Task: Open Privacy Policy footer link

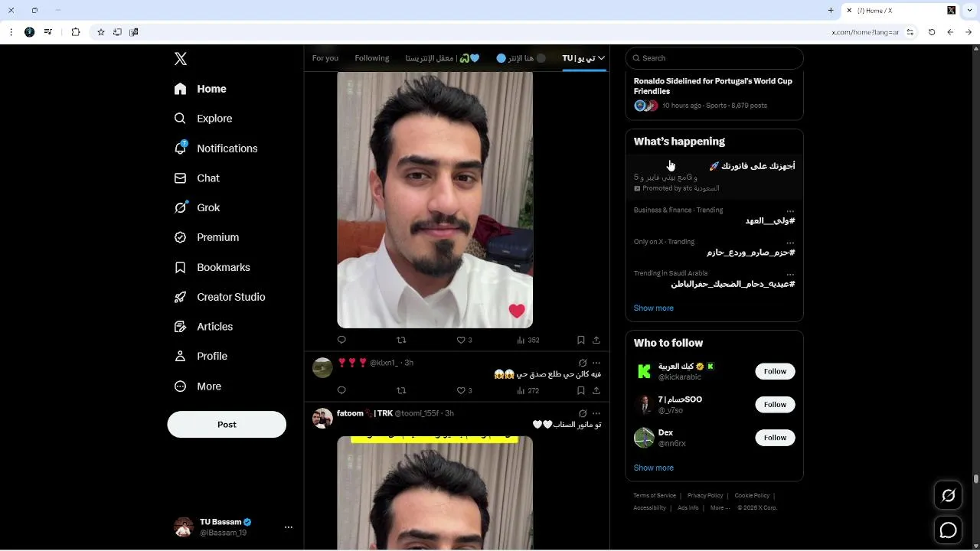Action: pyautogui.click(x=705, y=496)
